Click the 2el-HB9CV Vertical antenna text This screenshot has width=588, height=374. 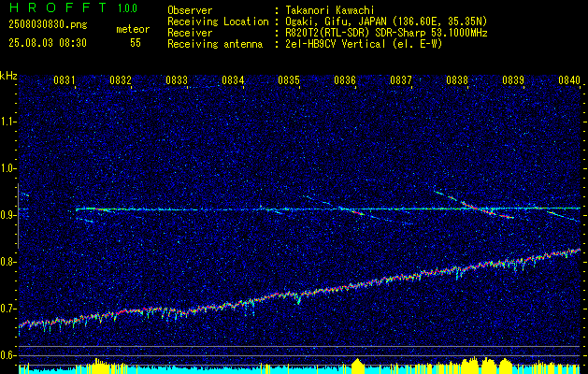tap(365, 44)
